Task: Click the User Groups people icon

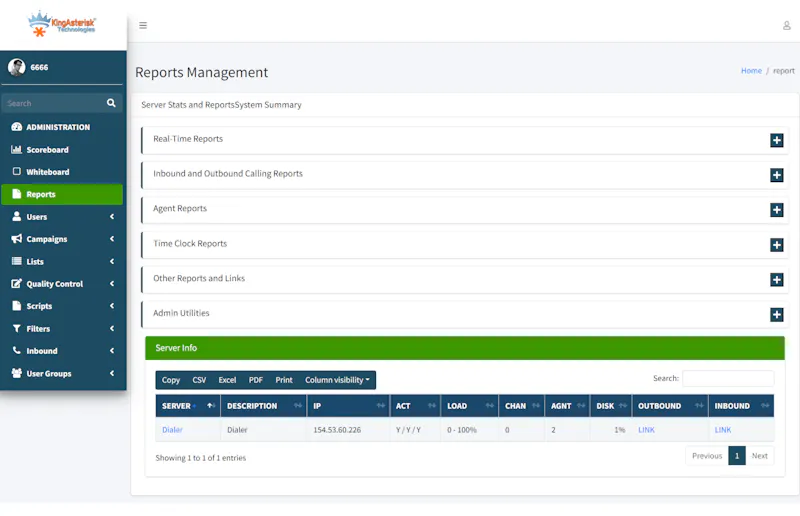Action: pyautogui.click(x=17, y=373)
